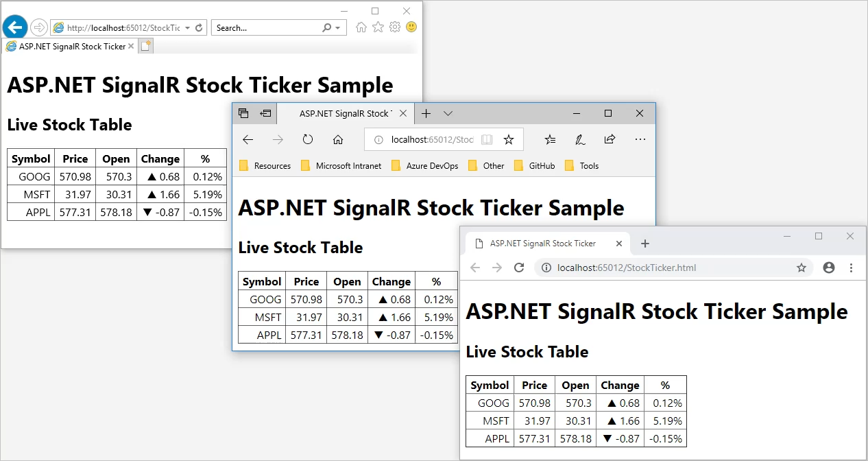Open Internet Explorer's Tools gear icon
This screenshot has height=461, width=868.
pos(394,27)
